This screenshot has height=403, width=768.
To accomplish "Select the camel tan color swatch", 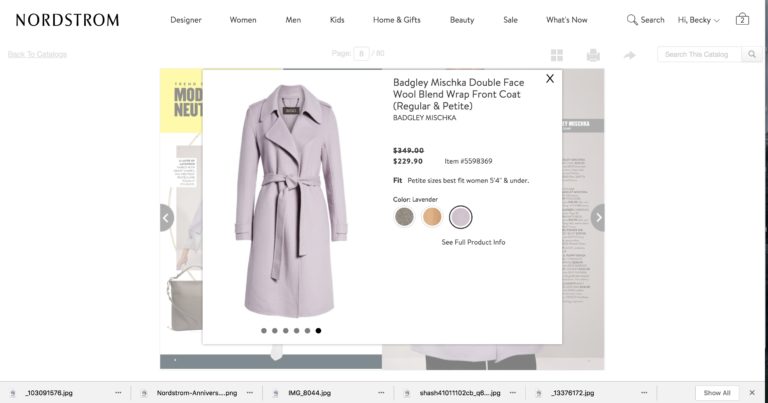I will (x=432, y=217).
